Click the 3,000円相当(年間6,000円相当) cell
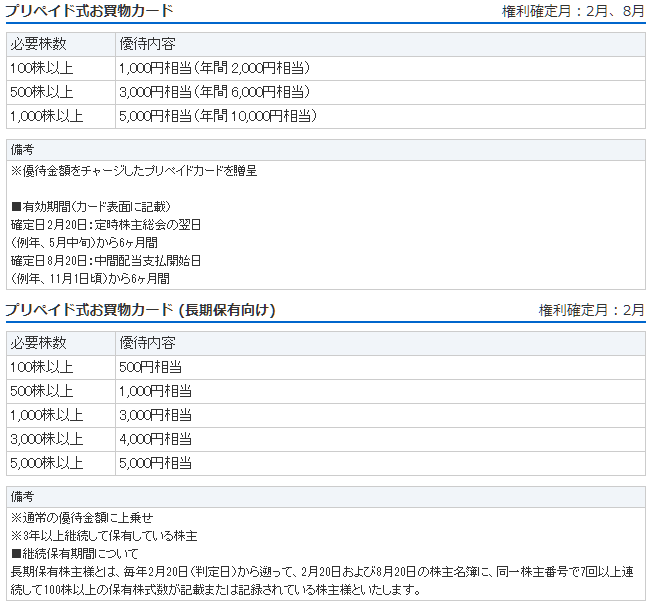The height and width of the screenshot is (607, 652). coord(380,92)
